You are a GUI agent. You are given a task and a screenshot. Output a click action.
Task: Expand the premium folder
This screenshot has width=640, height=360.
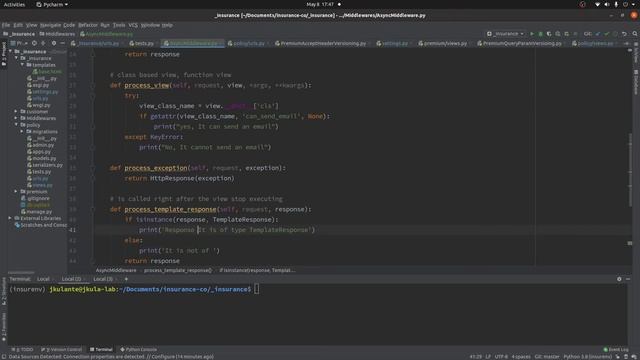pos(16,191)
